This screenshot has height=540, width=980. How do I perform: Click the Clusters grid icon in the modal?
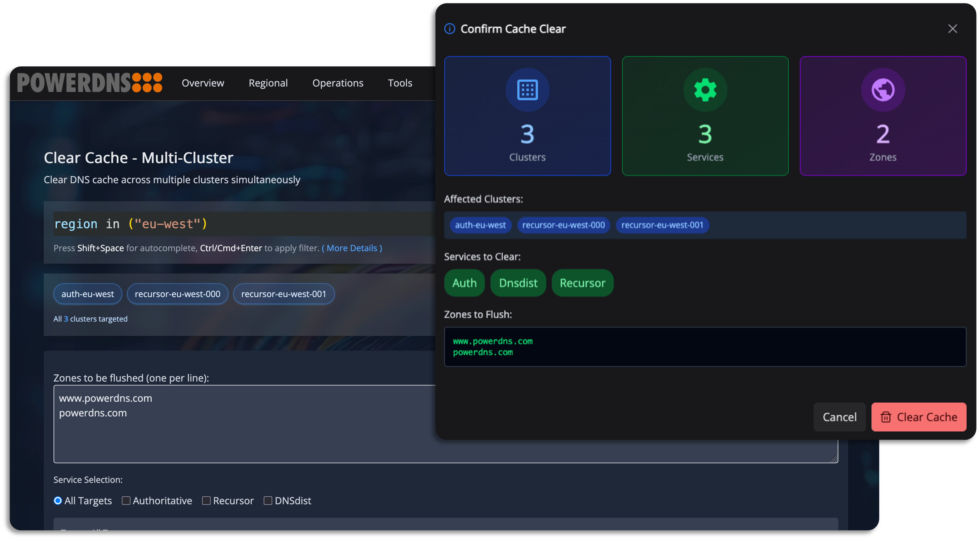[527, 90]
